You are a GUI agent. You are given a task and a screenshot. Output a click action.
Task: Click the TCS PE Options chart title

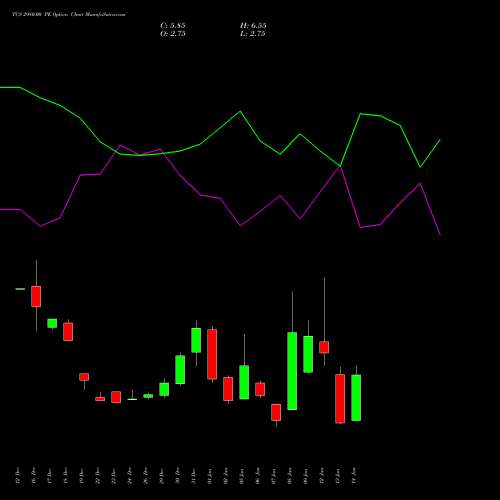point(69,15)
